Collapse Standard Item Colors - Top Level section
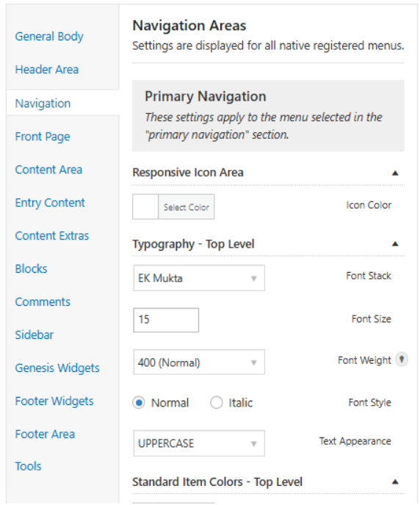The image size is (420, 505). 395,481
